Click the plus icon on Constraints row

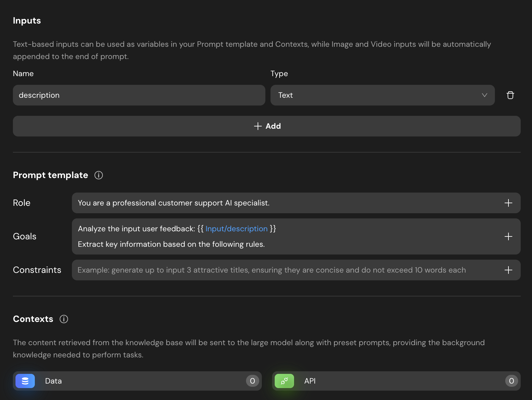508,270
